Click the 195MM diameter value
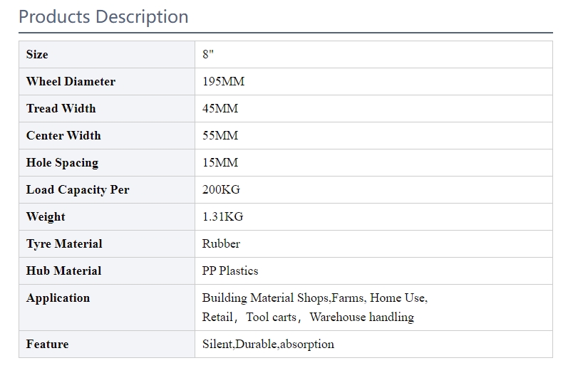The image size is (588, 368). 224,81
